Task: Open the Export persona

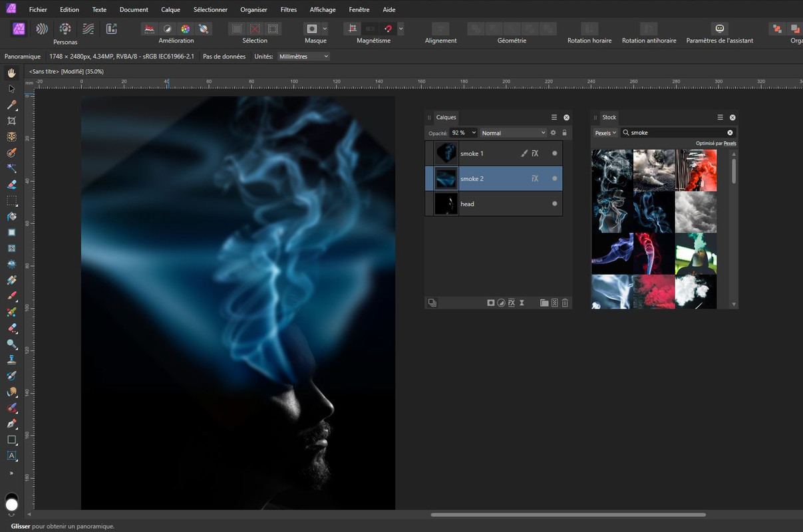Action: tap(111, 29)
